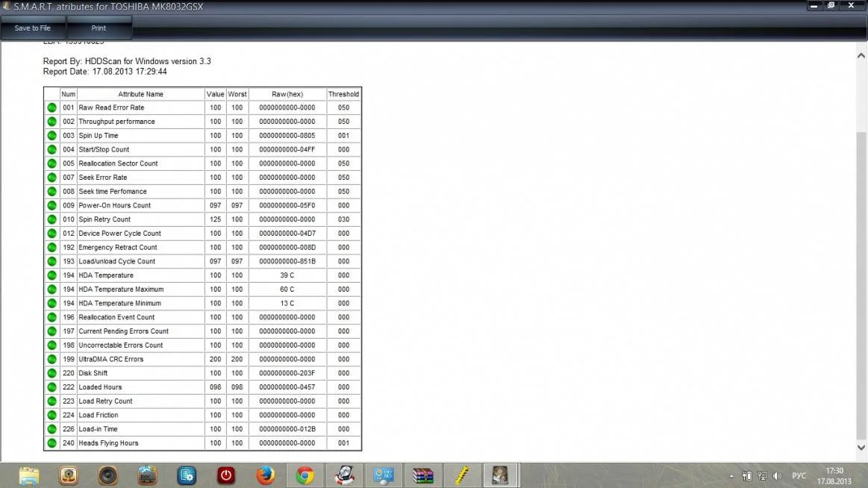Click the 60 C maximum temperature value

point(287,290)
